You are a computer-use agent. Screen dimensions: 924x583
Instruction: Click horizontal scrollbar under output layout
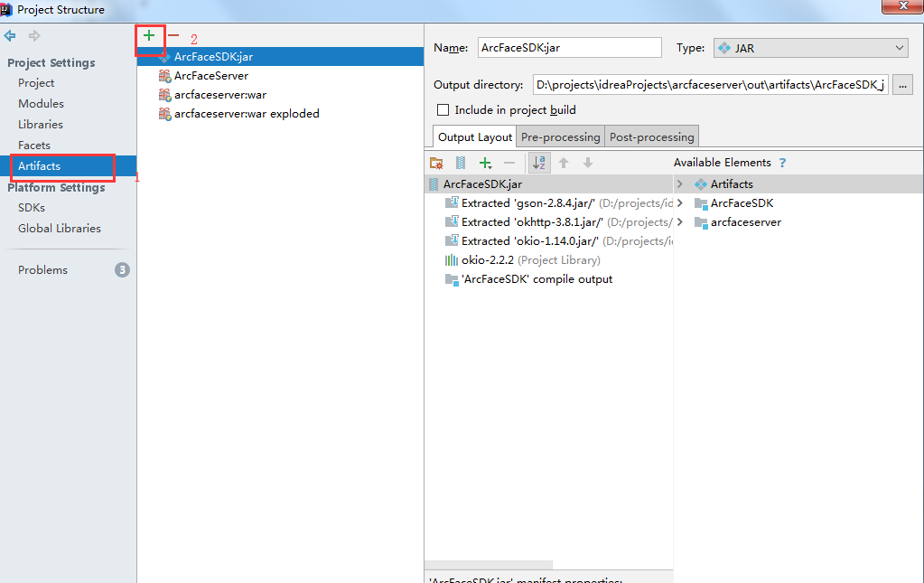pyautogui.click(x=490, y=565)
